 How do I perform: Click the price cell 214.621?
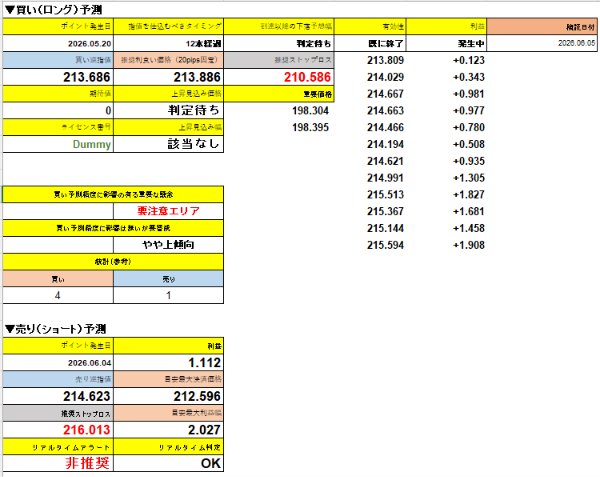[x=385, y=161]
